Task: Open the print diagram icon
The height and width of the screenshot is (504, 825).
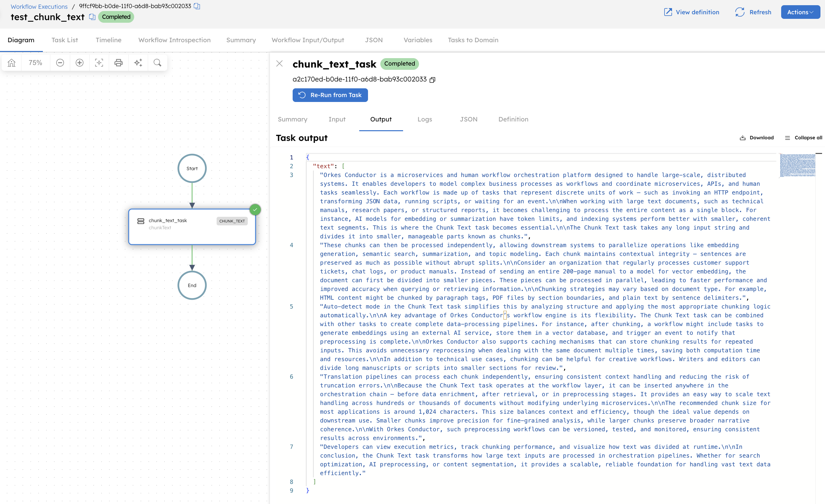Action: 118,63
